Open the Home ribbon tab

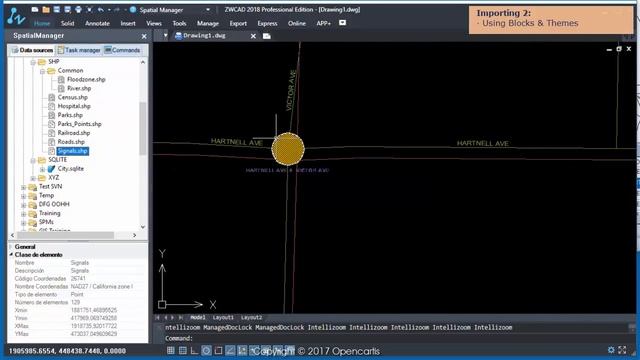click(42, 23)
